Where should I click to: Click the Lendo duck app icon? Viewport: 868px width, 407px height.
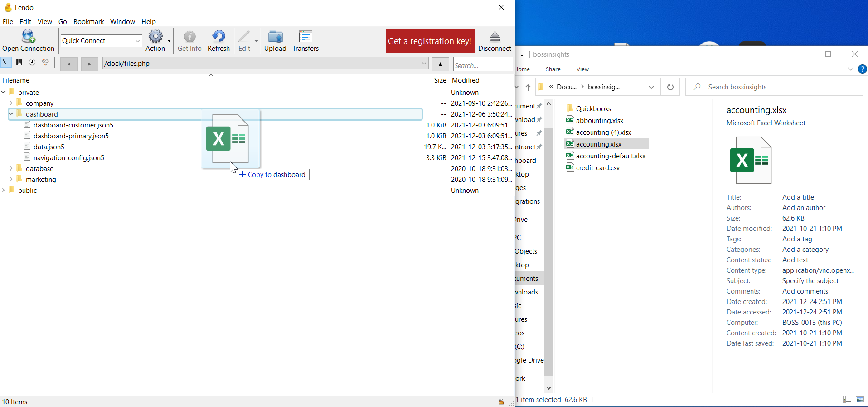click(x=8, y=7)
